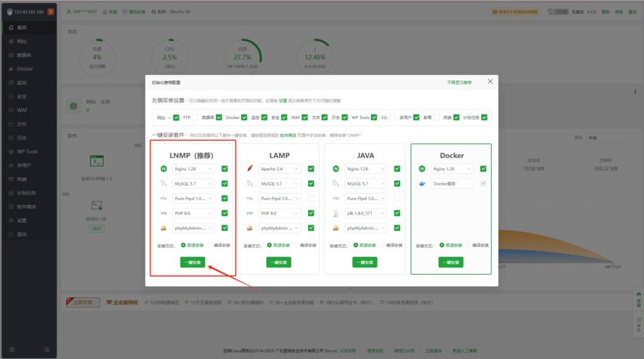Open Nginx 1.26 dropdown in Docker card
Image resolution: width=644 pixels, height=359 pixels.
click(x=452, y=169)
